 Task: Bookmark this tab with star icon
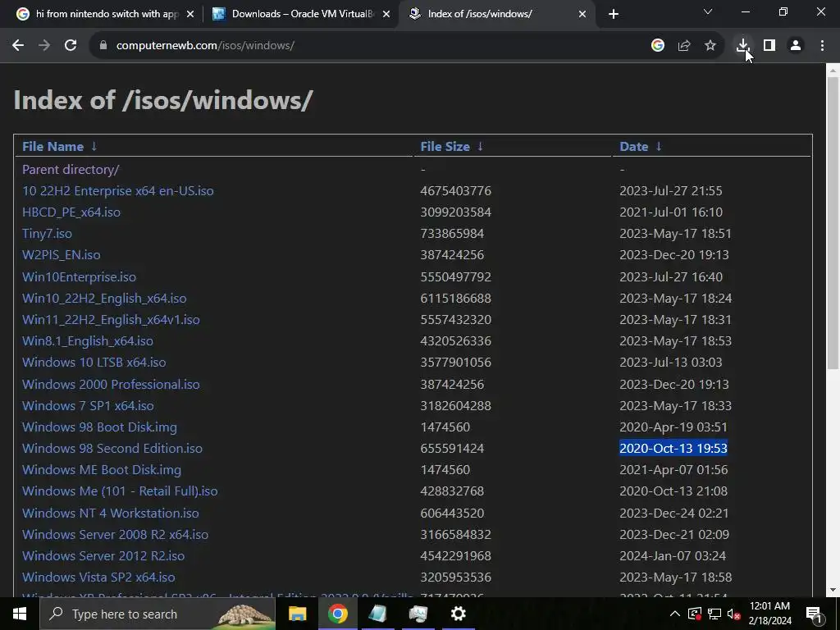(x=710, y=46)
